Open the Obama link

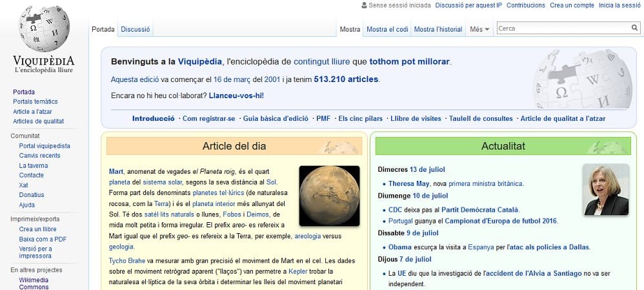400,247
